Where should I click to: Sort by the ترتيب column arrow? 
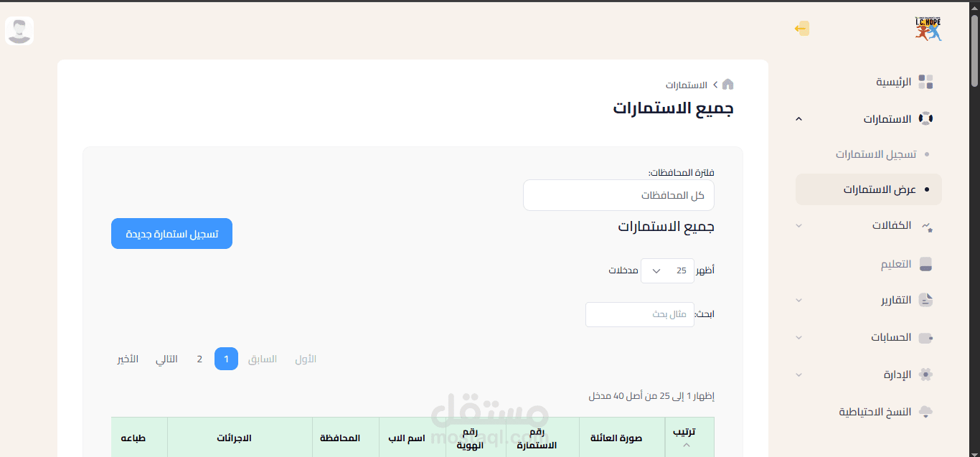pos(686,445)
